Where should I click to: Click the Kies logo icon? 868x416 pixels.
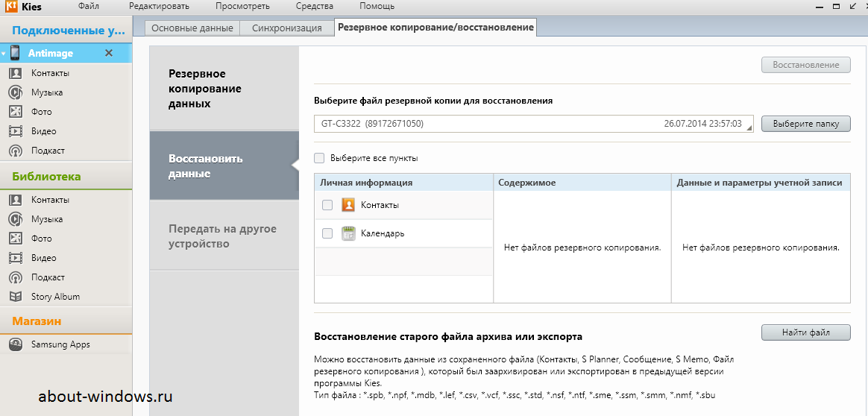click(12, 7)
